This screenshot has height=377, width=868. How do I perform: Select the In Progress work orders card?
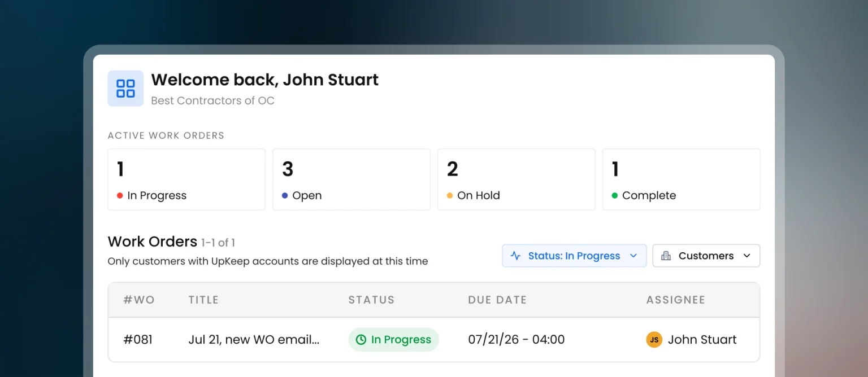pos(186,179)
